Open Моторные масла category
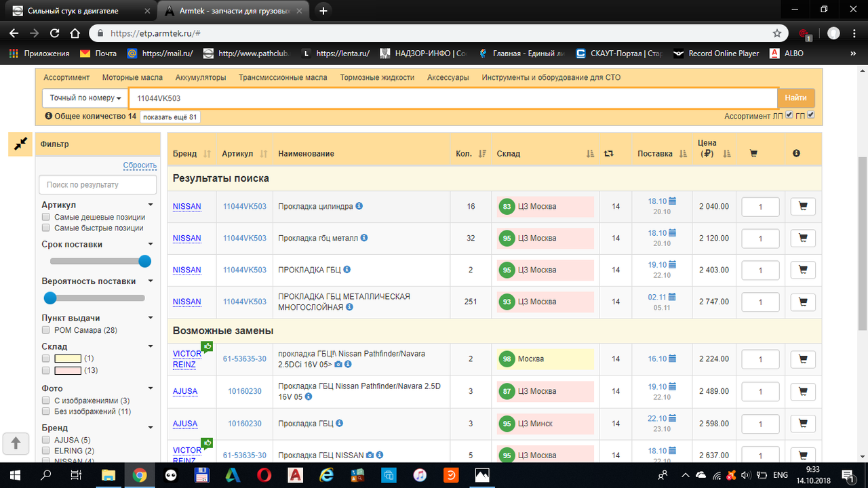Image resolution: width=868 pixels, height=488 pixels. (132, 77)
